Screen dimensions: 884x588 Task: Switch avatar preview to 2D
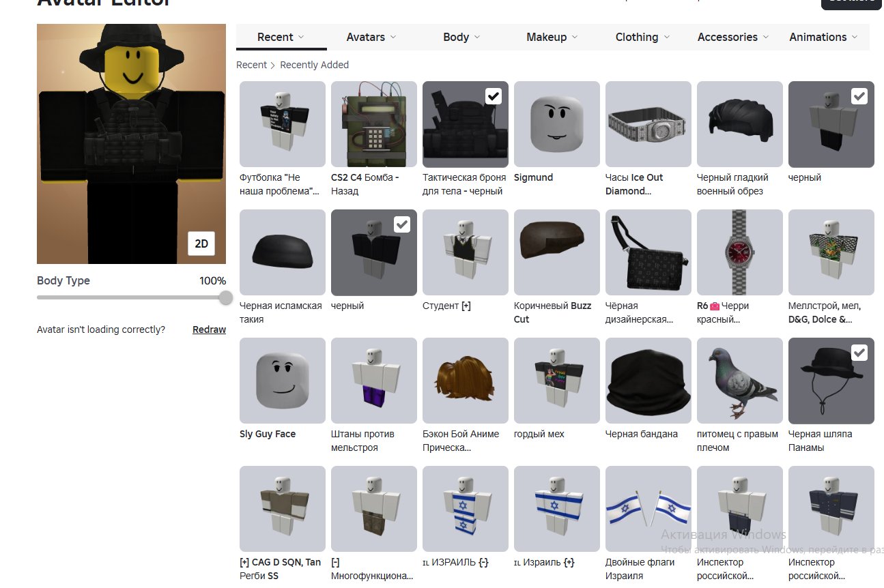(201, 244)
